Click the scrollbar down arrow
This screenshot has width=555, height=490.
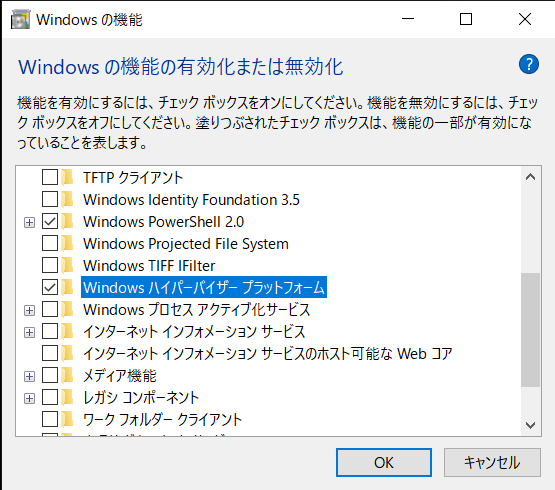(530, 425)
